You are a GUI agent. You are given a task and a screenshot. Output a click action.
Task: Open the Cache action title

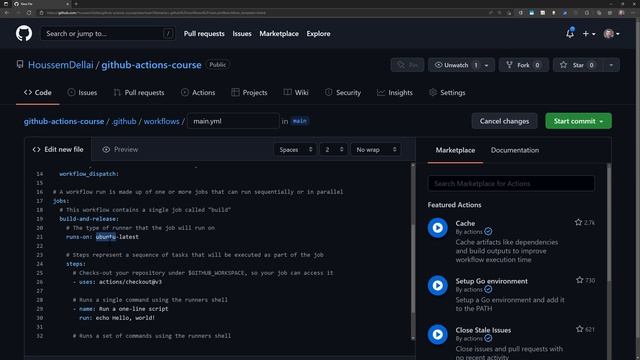point(465,223)
